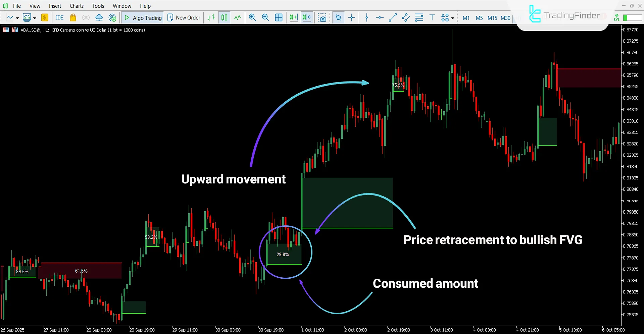Image resolution: width=644 pixels, height=334 pixels.
Task: Click the Tile Windows grid icon
Action: pyautogui.click(x=279, y=18)
